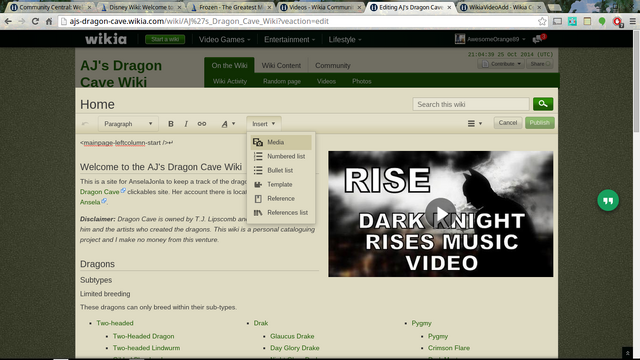Viewport: 640px width, 360px height.
Task: Click the Start a wiki button
Action: 165,39
